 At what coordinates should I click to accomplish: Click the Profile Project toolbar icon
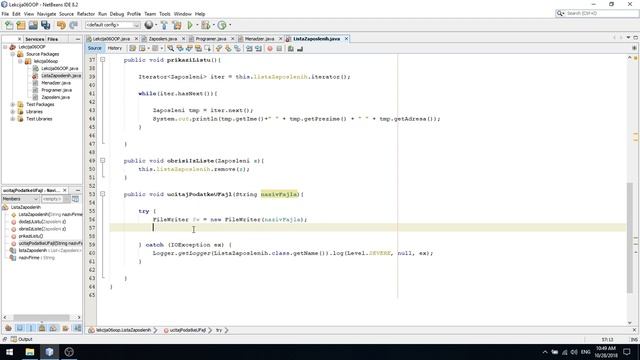(222, 25)
